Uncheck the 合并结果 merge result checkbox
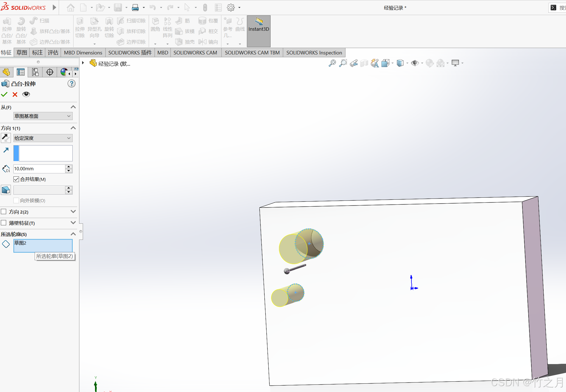The image size is (566, 392). coord(16,179)
